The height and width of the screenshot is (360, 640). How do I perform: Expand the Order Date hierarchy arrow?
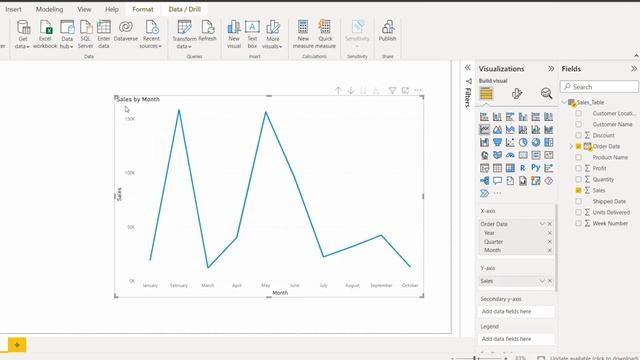coord(571,146)
